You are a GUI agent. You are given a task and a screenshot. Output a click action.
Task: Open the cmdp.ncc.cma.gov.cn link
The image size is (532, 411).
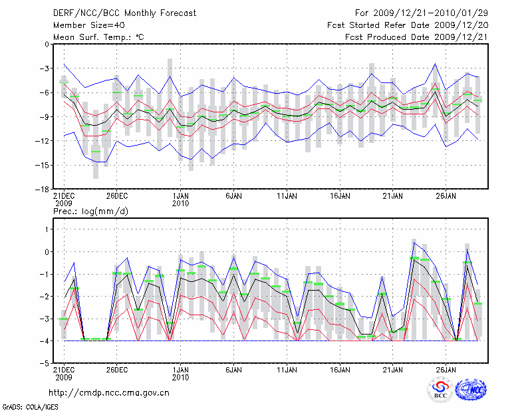(x=110, y=393)
